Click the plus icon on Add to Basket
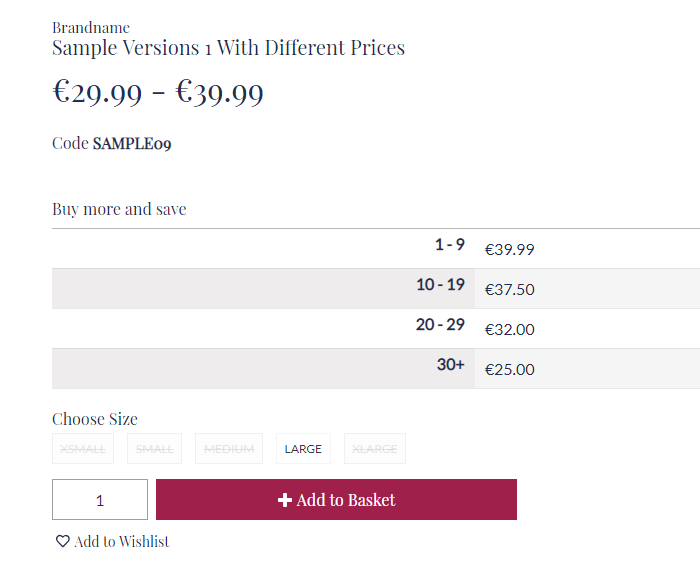Viewport: 700px width, 568px height. coord(285,500)
